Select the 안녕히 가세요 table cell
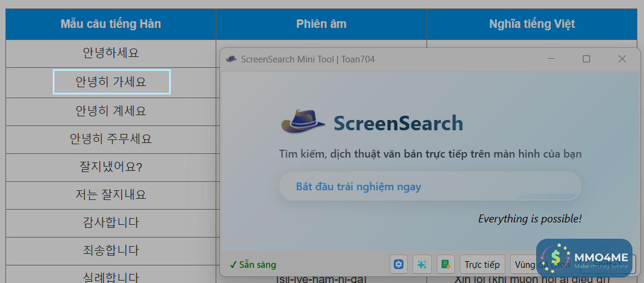This screenshot has height=283, width=644. [111, 82]
